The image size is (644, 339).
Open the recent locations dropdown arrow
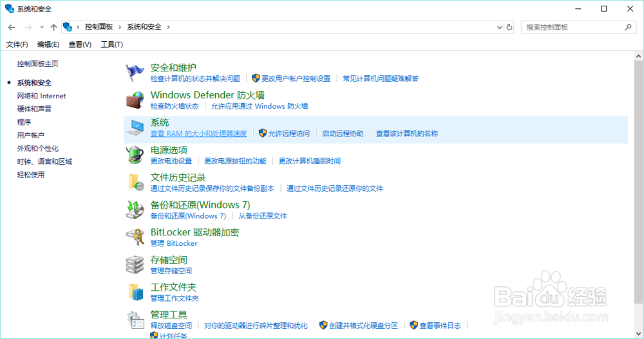41,27
